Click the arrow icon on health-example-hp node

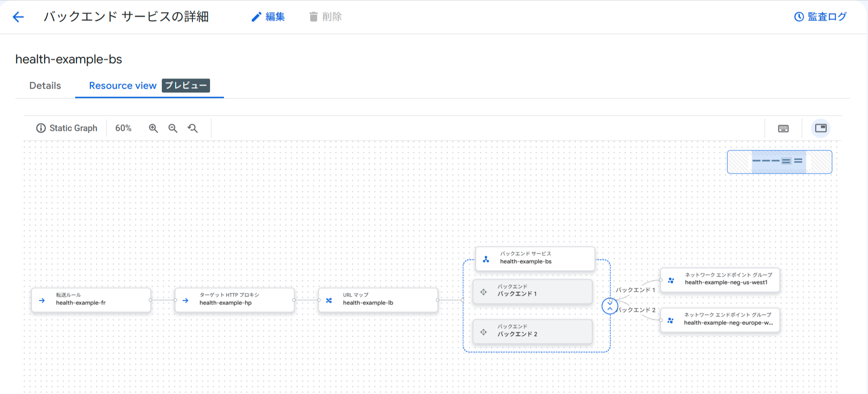185,301
